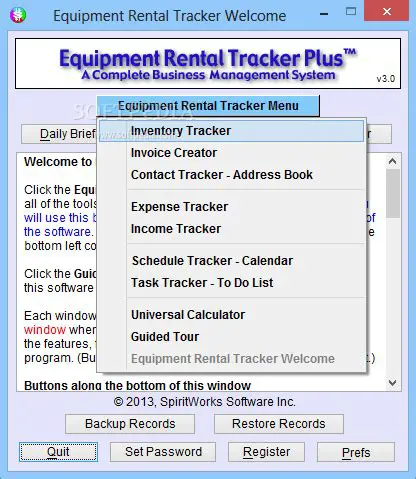This screenshot has width=416, height=479.
Task: Choose Invoice Creator in the menu
Action: click(231, 153)
